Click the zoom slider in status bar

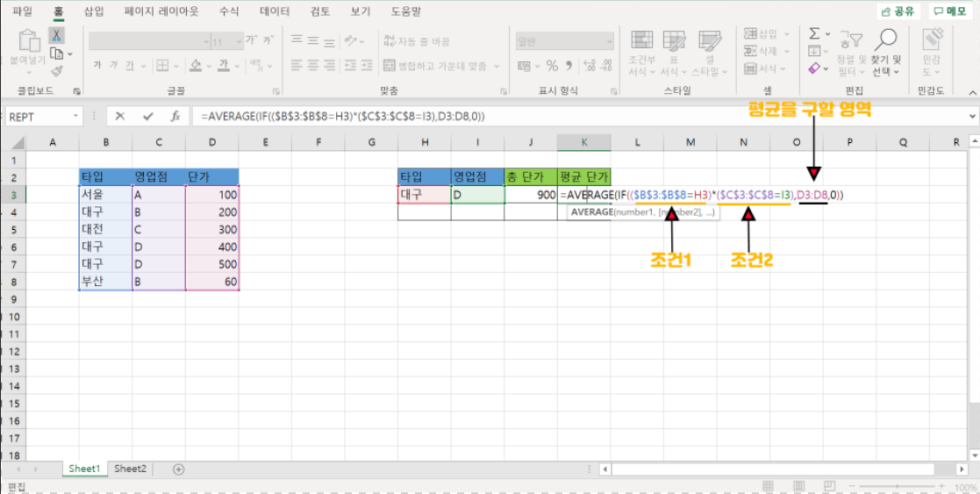coord(897,486)
